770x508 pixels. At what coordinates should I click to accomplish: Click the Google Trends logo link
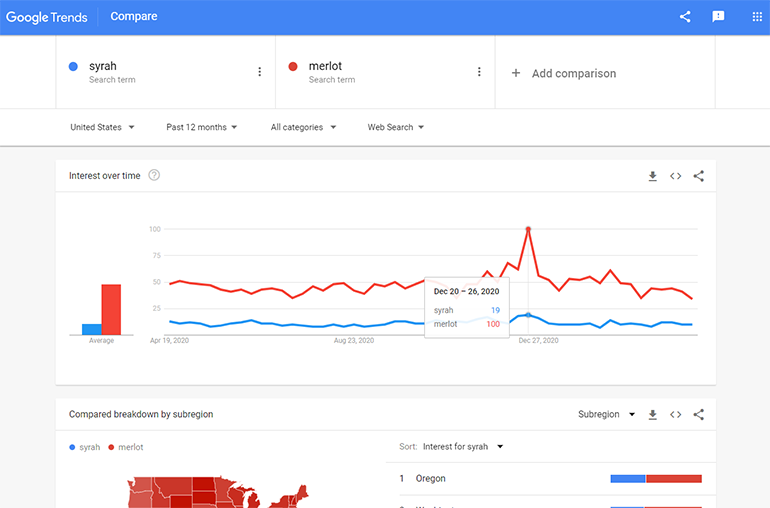(47, 17)
